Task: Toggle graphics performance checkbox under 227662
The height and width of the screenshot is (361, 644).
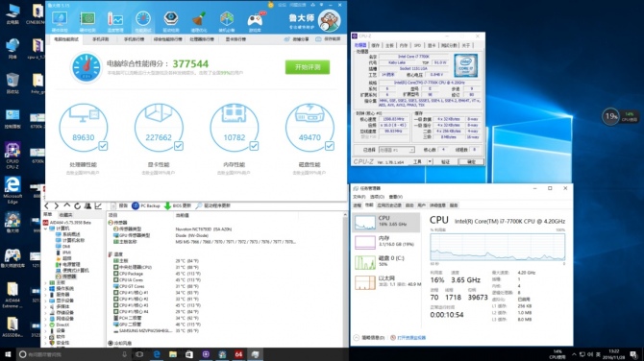Action: (x=179, y=146)
